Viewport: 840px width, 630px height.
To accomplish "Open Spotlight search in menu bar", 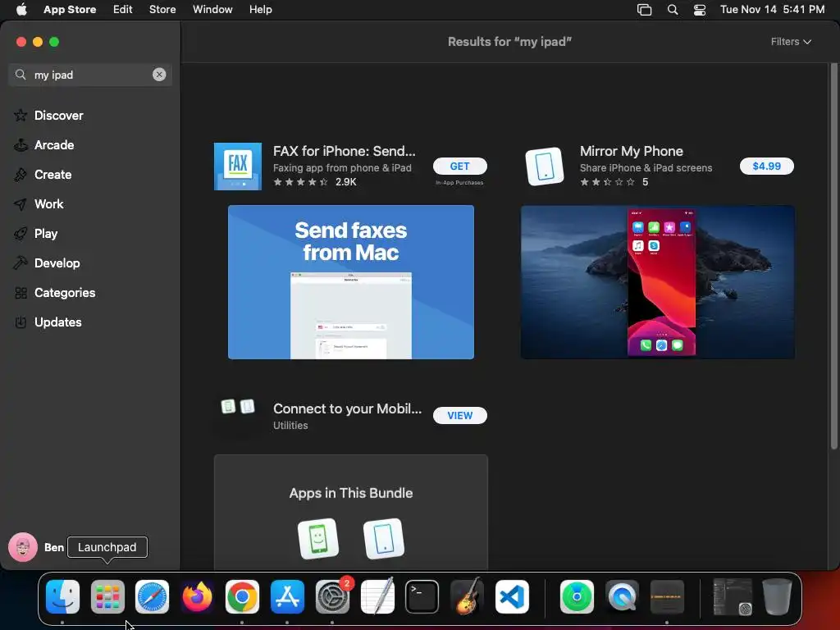I will pos(673,9).
